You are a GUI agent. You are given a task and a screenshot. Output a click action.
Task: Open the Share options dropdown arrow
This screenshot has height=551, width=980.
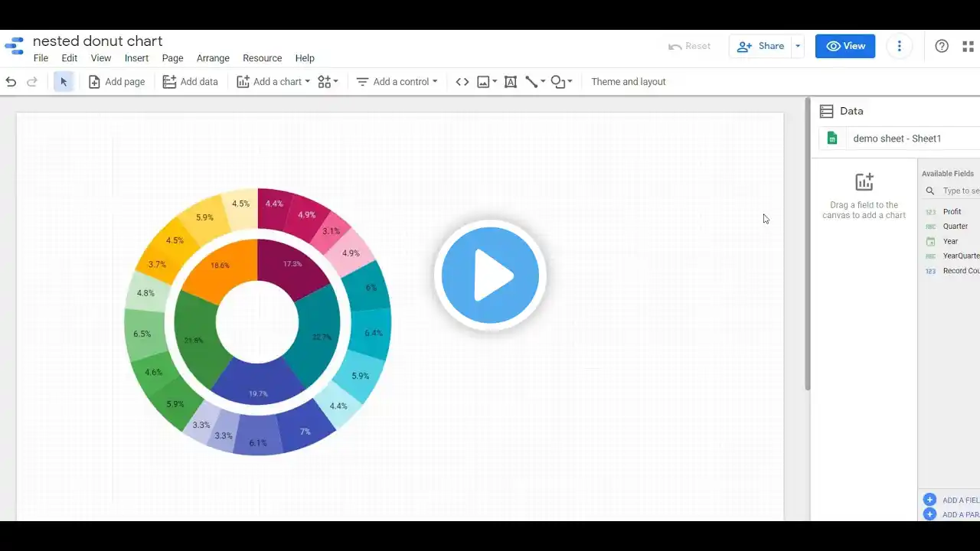[x=798, y=46]
